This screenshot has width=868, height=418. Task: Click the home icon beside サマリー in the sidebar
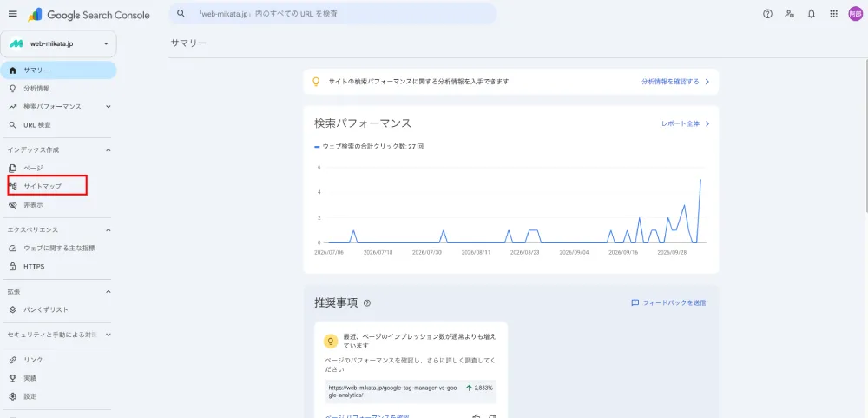[13, 70]
